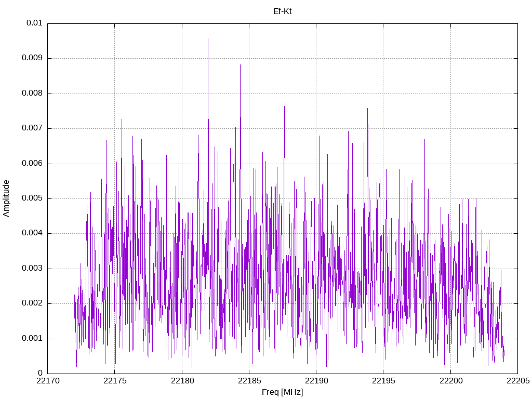Click the x-axis tick label 22185
The image size is (532, 399).
coord(249,381)
